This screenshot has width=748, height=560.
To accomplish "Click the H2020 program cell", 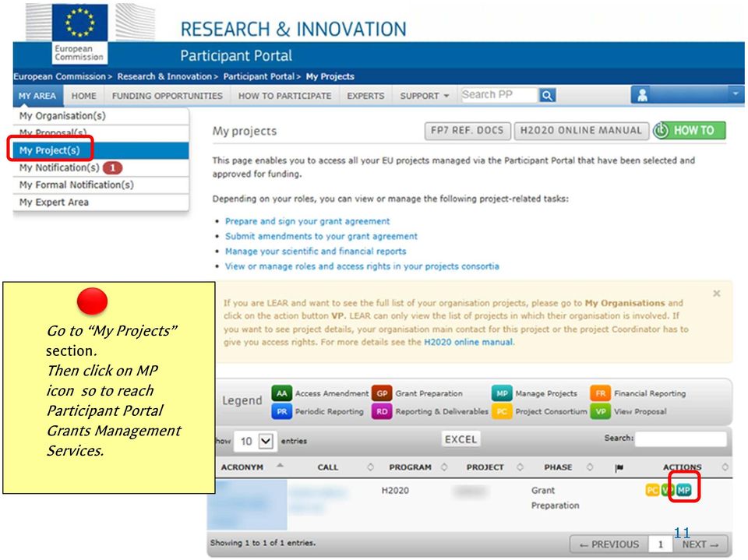I will pyautogui.click(x=395, y=491).
